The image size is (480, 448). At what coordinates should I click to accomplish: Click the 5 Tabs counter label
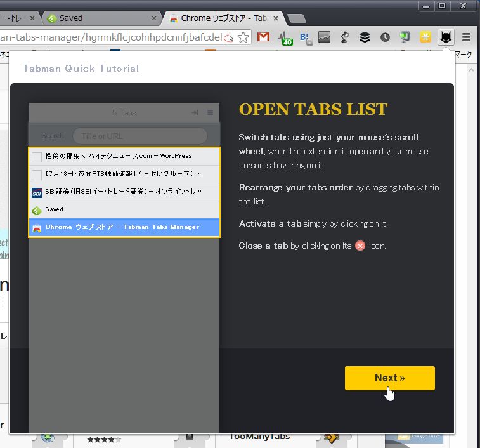tap(124, 113)
